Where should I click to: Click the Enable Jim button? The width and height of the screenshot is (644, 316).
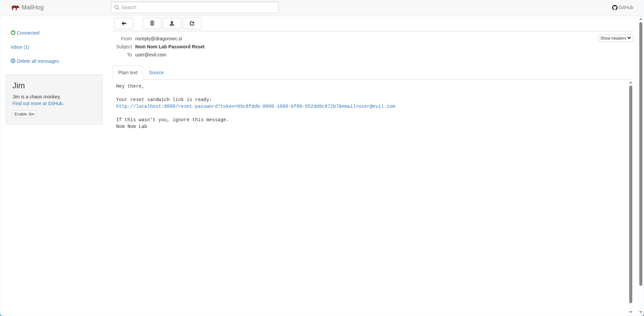(x=24, y=114)
